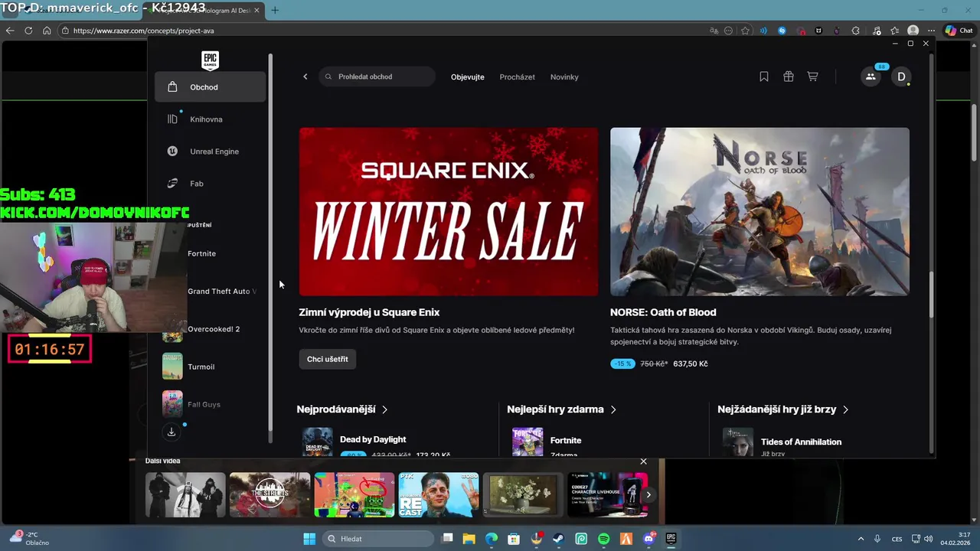This screenshot has height=551, width=980.
Task: Launch Grand Theft Auto V from sidebar
Action: click(x=222, y=292)
